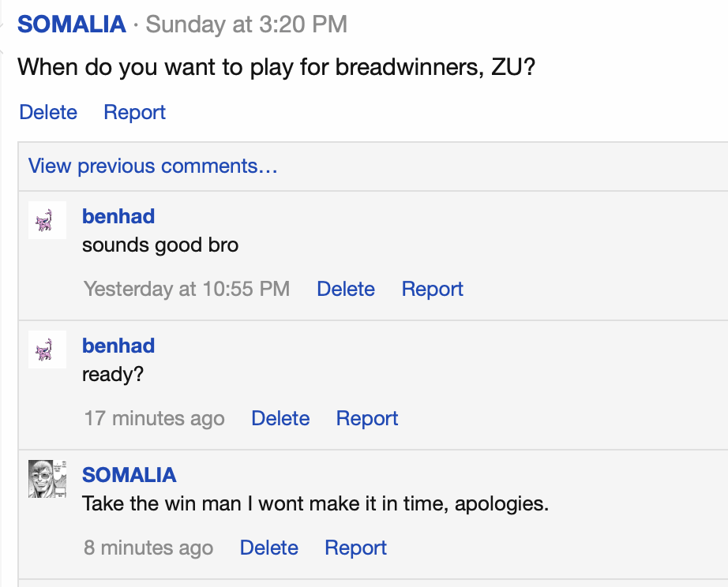Delete the main post by SOMALIA
Viewport: 728px width, 587px height.
pyautogui.click(x=47, y=112)
